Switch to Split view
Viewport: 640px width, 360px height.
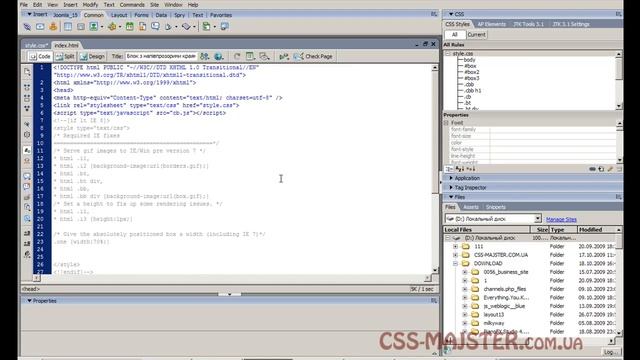65,56
